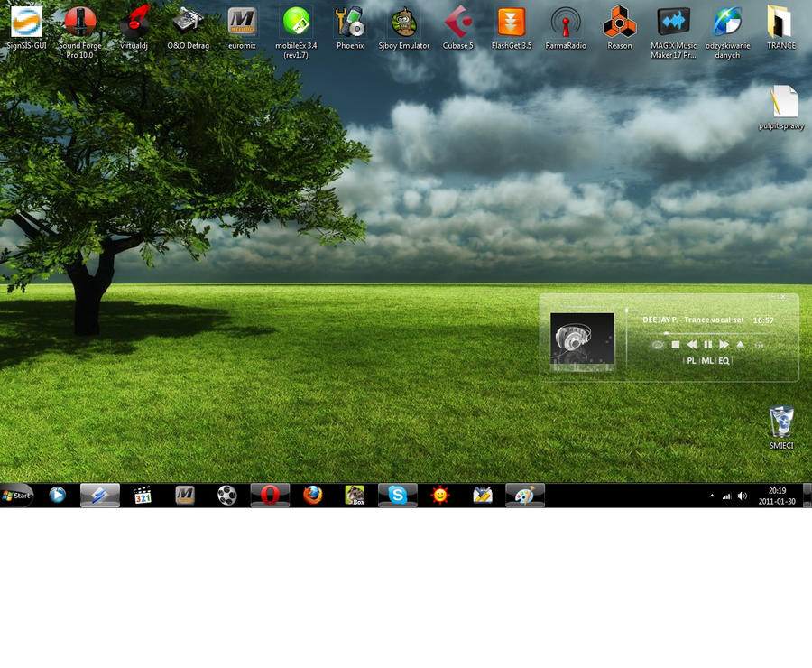This screenshot has width=812, height=668.
Task: Open the network signal tray icon
Action: click(x=726, y=496)
